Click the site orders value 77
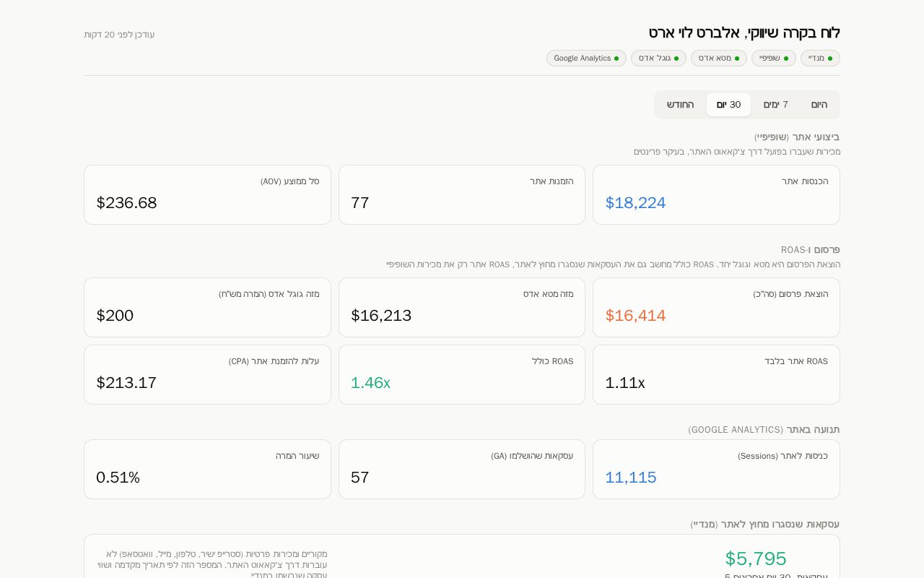Screen dimensions: 924x578 point(359,203)
